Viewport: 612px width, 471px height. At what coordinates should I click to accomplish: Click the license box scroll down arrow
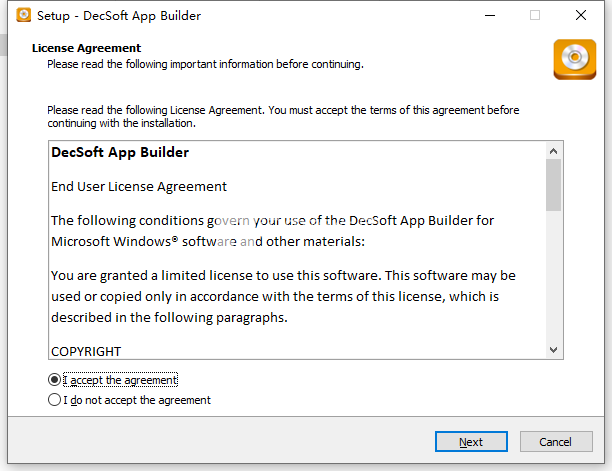tap(553, 350)
